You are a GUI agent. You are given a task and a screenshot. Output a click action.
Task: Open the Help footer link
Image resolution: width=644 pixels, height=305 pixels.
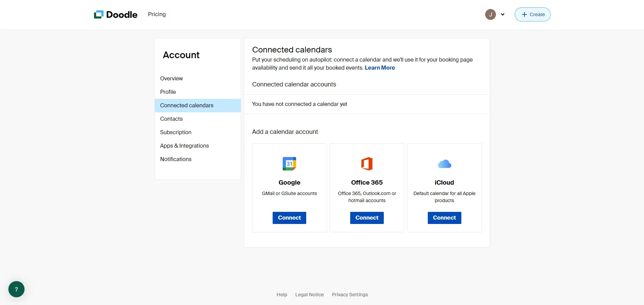click(282, 295)
